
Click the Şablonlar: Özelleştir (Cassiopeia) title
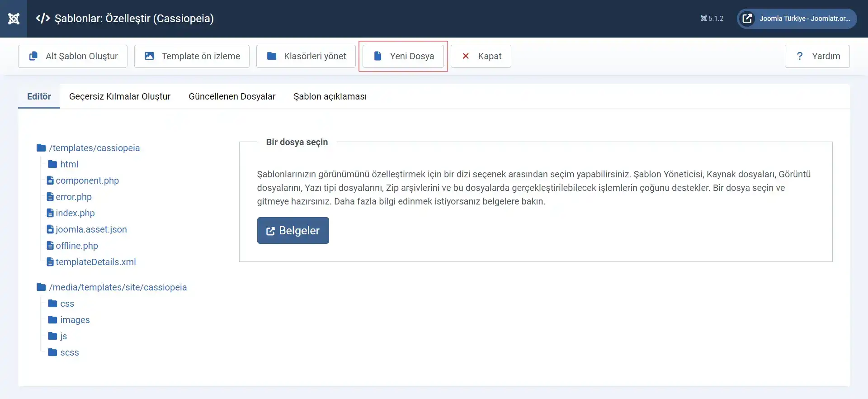[x=134, y=19]
